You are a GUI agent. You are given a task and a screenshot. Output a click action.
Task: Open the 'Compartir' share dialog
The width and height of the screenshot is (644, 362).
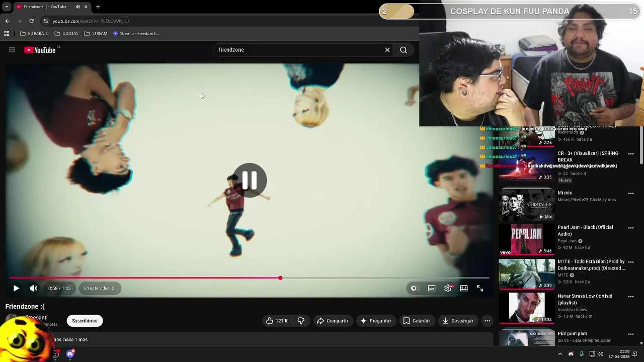coord(332,321)
